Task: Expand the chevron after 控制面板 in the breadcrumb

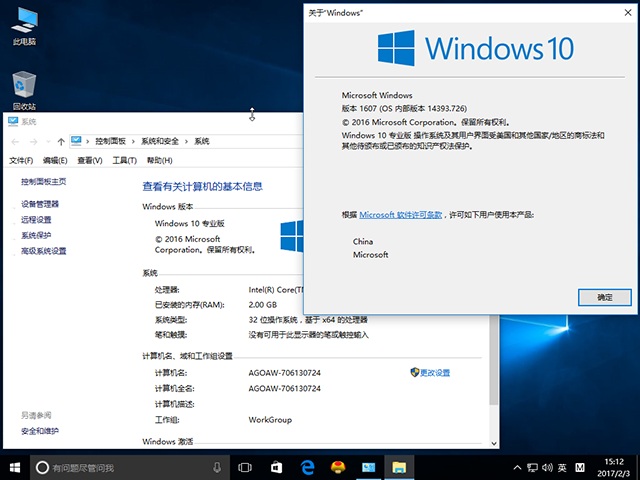Action: [135, 141]
